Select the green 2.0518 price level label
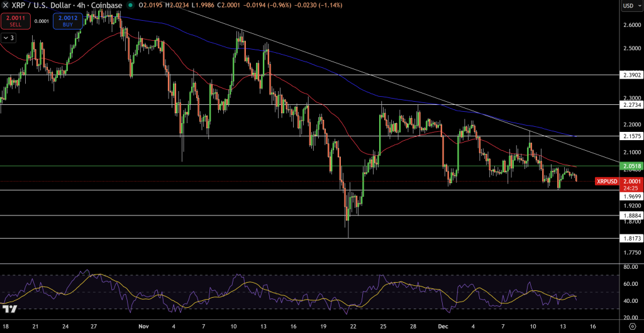The height and width of the screenshot is (333, 644). tap(631, 166)
